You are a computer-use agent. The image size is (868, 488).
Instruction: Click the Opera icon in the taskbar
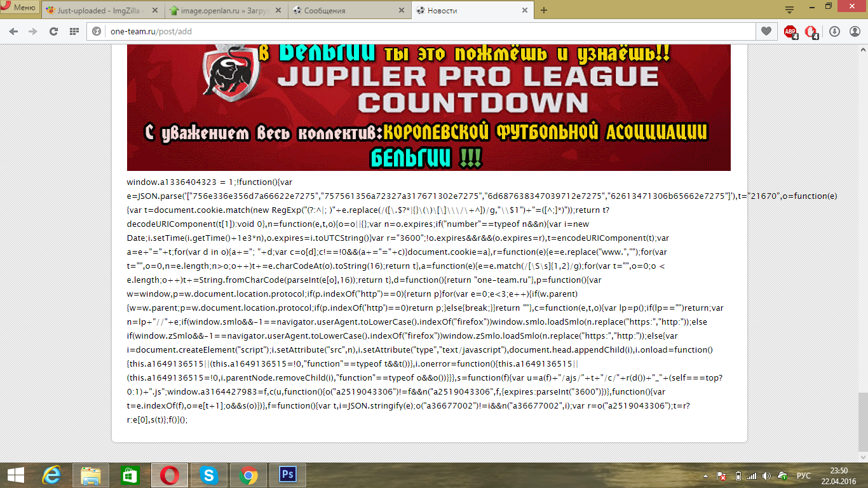tap(169, 475)
